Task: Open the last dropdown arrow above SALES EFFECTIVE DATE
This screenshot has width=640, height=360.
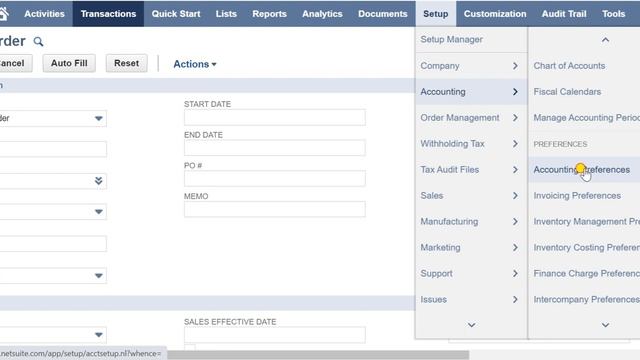Action: click(98, 276)
